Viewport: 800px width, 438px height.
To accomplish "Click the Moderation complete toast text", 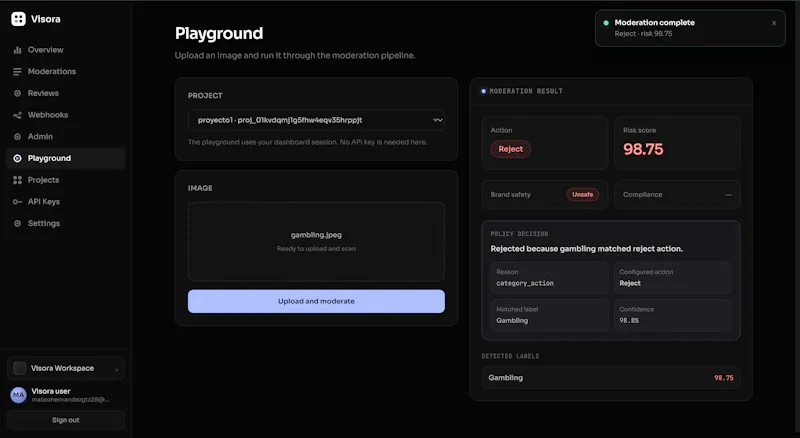I will (655, 22).
